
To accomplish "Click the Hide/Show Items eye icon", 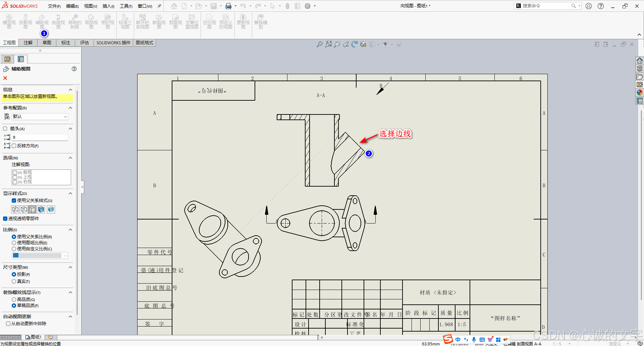I will click(x=385, y=44).
